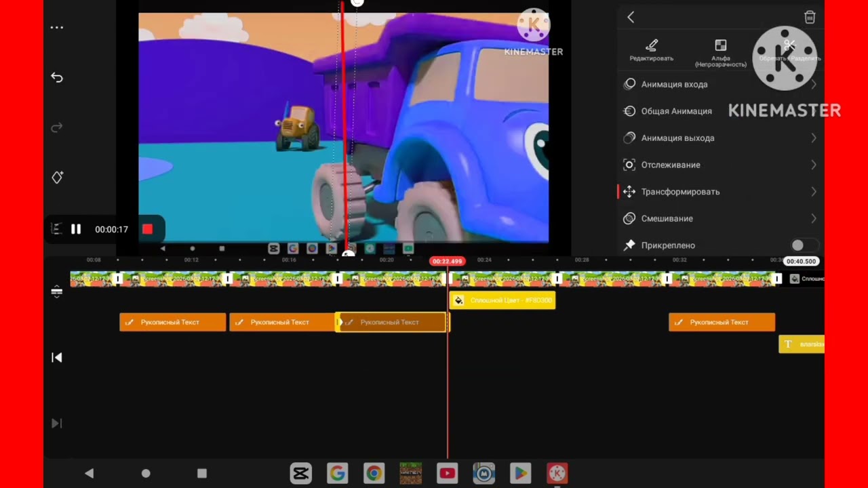Select the влагвіз text layer clip
This screenshot has width=868, height=488.
(x=802, y=344)
